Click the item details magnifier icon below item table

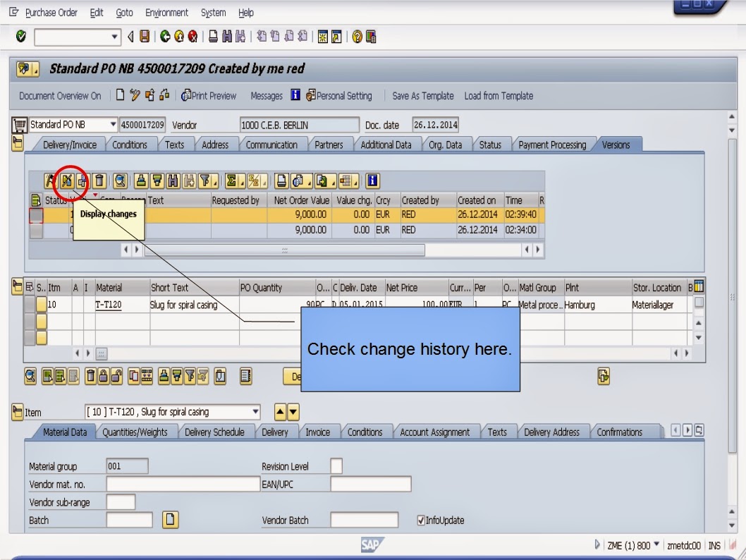click(30, 377)
